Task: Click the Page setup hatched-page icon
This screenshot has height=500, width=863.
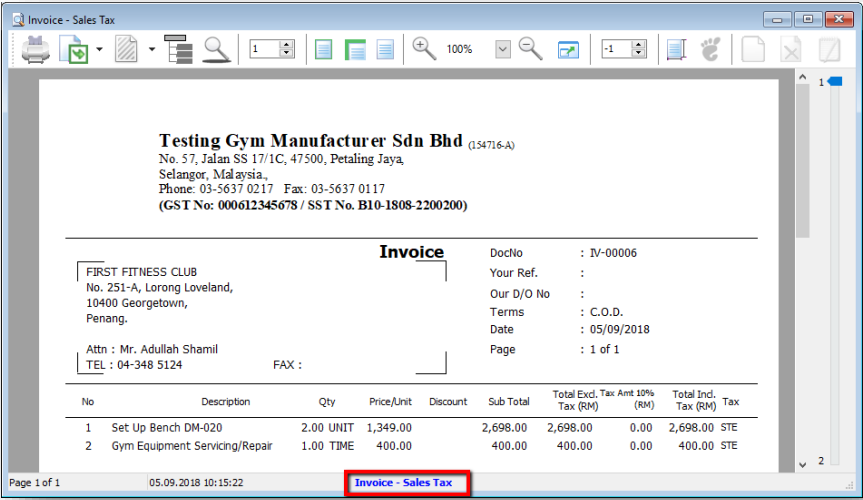Action: (x=127, y=49)
